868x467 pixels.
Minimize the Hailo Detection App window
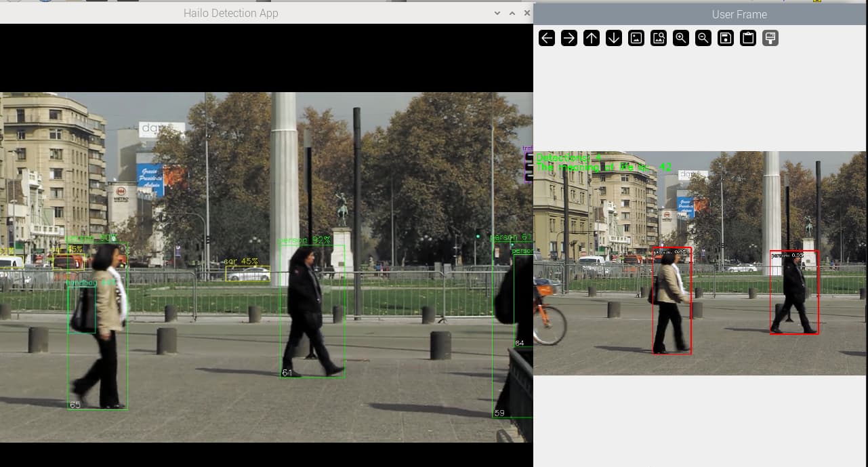point(497,14)
